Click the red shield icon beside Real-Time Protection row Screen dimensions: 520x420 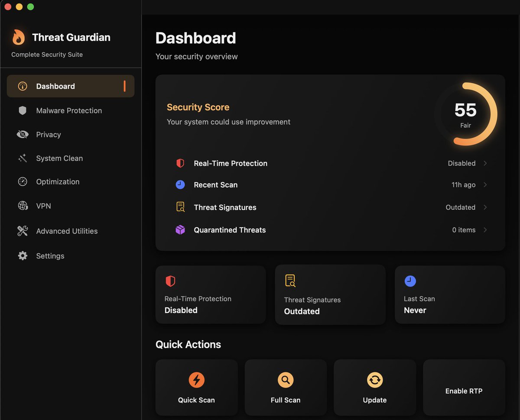[180, 163]
